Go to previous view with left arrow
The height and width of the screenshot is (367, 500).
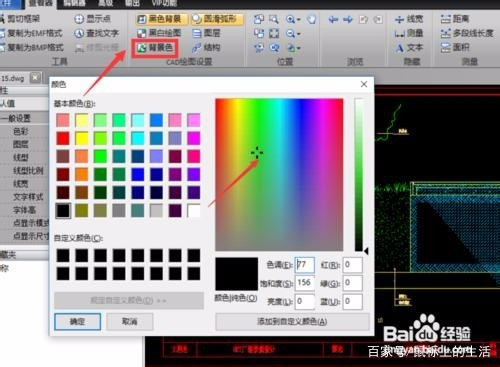(333, 19)
